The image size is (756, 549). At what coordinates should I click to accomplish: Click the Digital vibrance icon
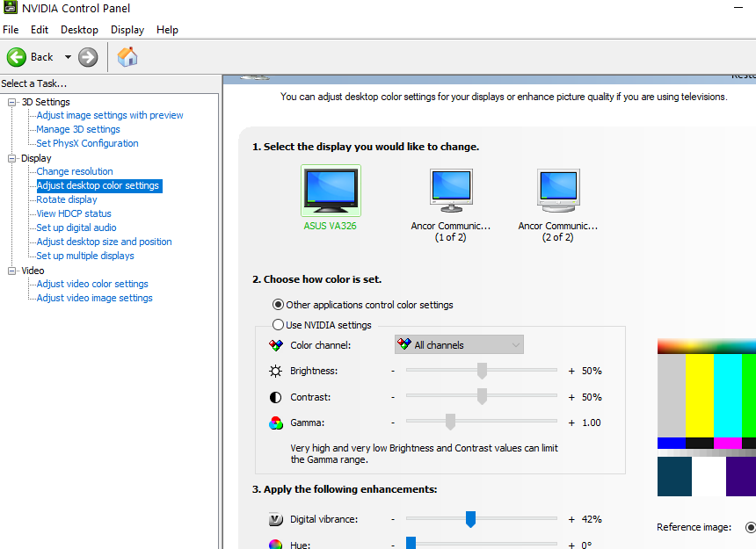(x=275, y=519)
